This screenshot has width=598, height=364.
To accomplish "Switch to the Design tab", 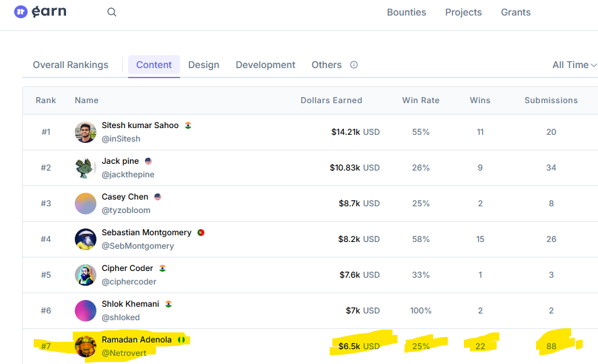I will click(x=204, y=65).
